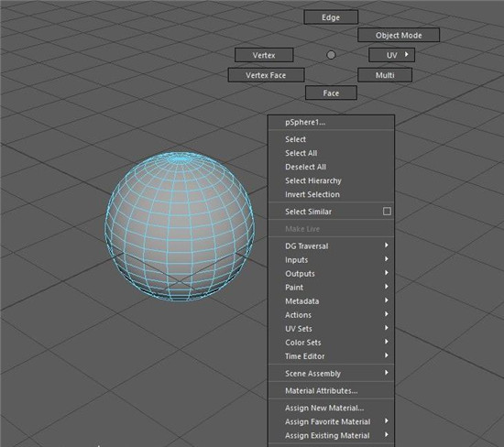The width and height of the screenshot is (504, 447).
Task: Expand Metadata submenu
Action: pyautogui.click(x=332, y=301)
